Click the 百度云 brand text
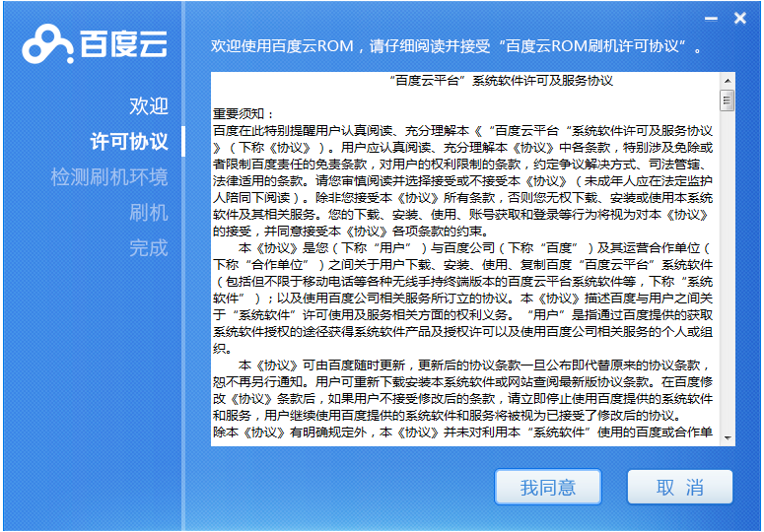The width and height of the screenshot is (764, 532). [124, 43]
